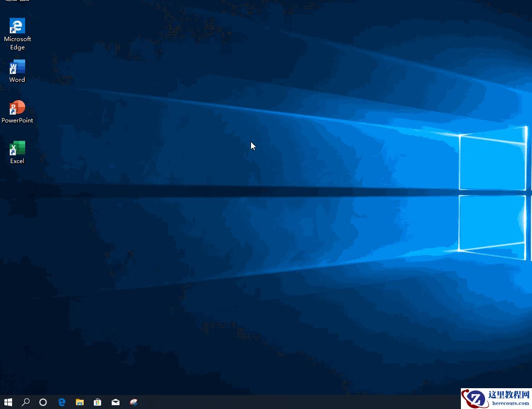Open the Start menu

8,402
